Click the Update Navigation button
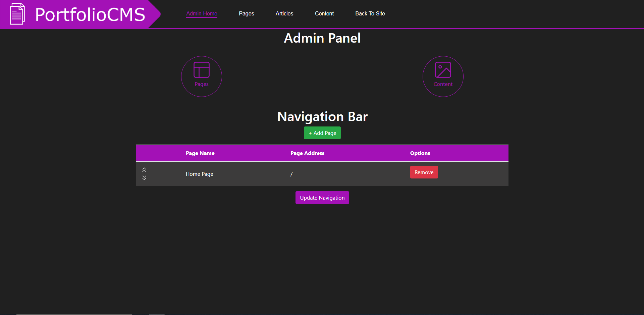Viewport: 644px width, 315px height. [322, 198]
